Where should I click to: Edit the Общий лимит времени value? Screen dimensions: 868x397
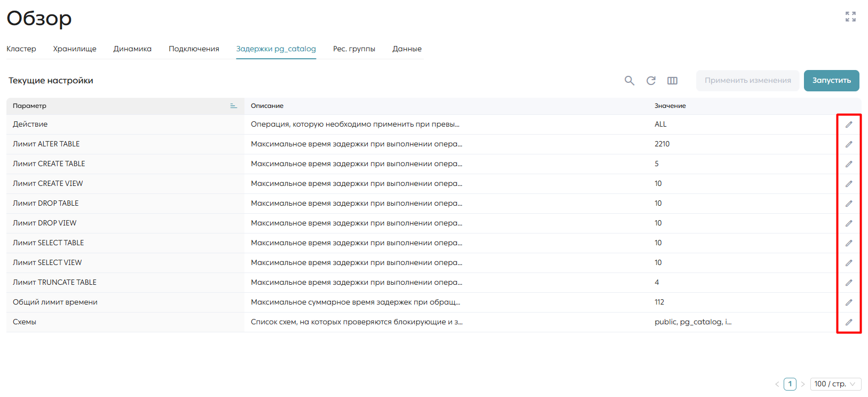point(849,302)
